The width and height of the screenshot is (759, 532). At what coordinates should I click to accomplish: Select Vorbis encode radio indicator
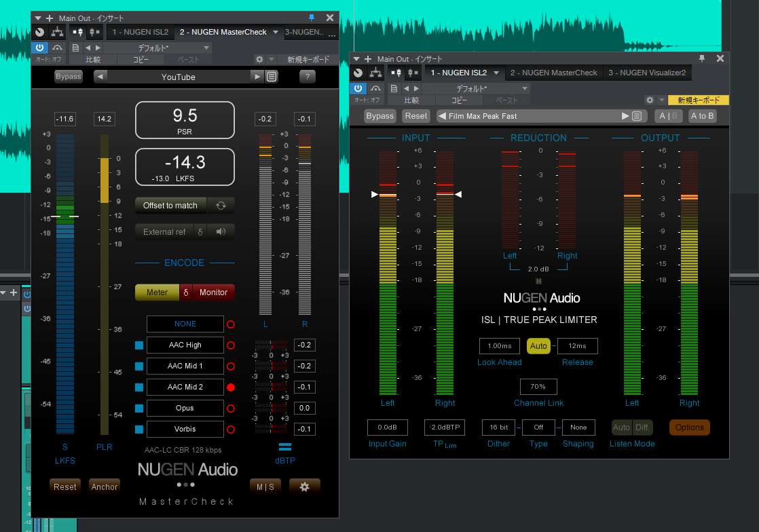[x=231, y=430]
